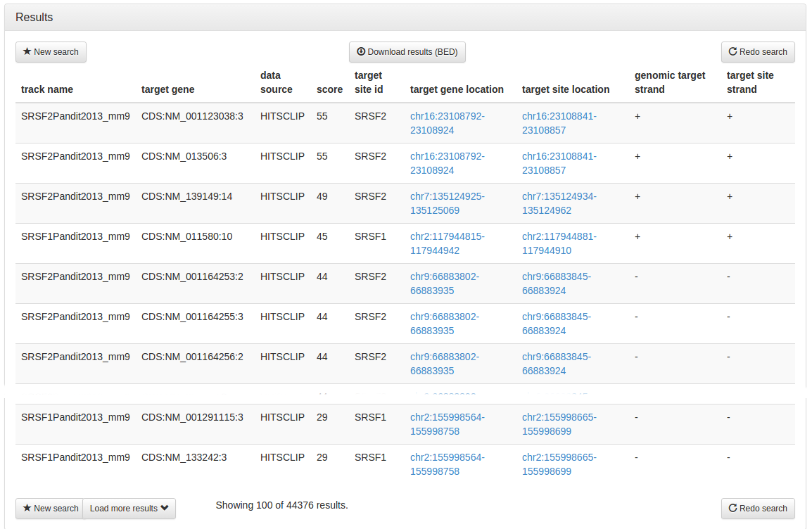Select the 'target site location' column header
Image resolution: width=812 pixels, height=529 pixels.
[x=566, y=89]
